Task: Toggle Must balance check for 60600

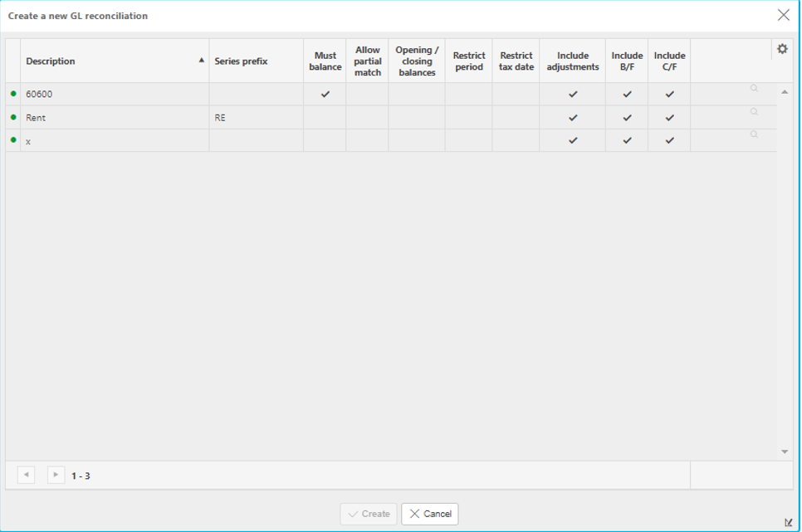Action: click(325, 94)
